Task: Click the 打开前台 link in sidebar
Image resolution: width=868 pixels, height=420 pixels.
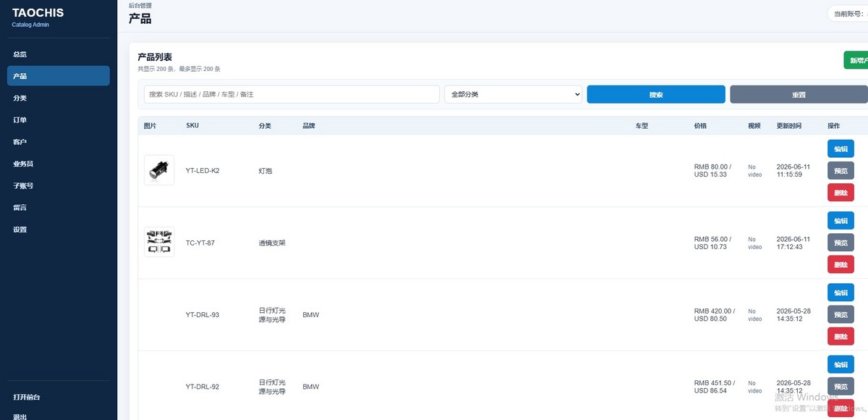Action: 59,397
